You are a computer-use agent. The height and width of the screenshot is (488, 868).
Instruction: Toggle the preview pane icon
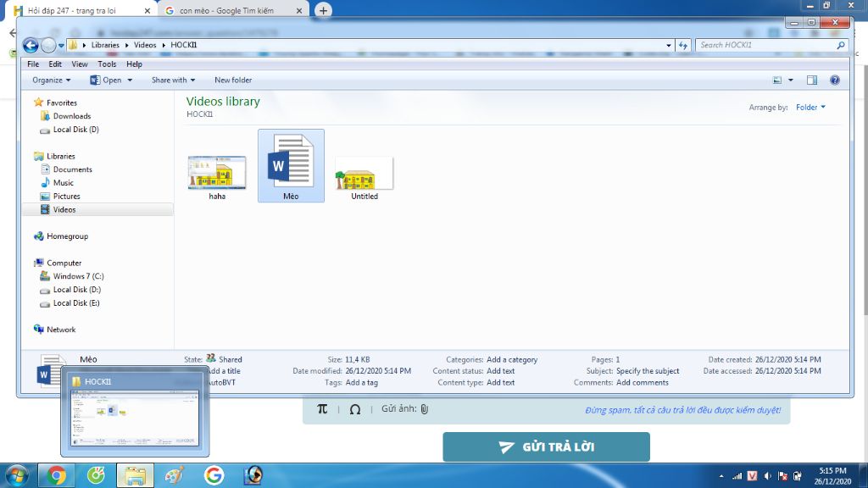pyautogui.click(x=811, y=80)
